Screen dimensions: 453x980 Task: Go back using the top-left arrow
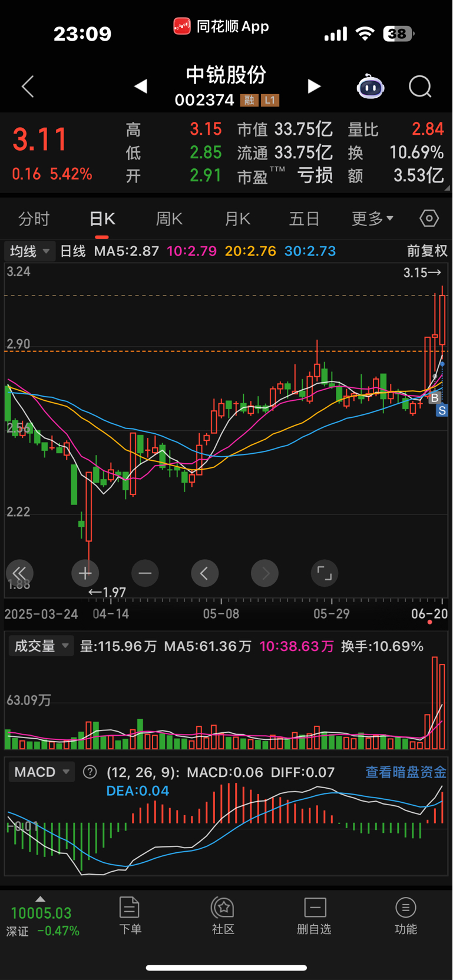28,87
